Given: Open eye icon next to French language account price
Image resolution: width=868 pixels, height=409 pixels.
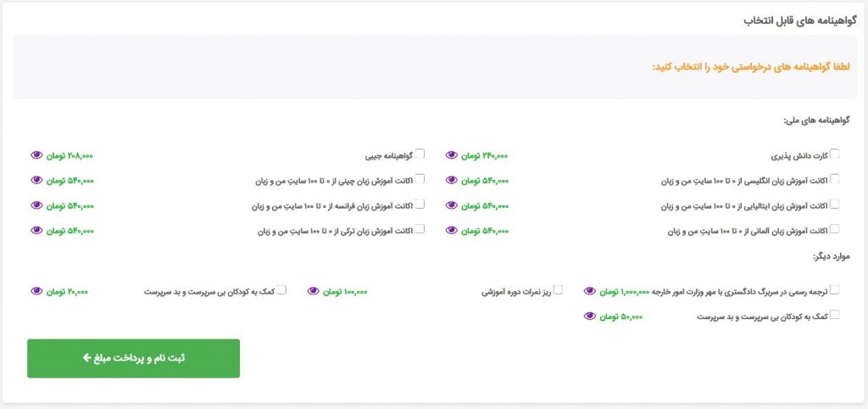Looking at the screenshot, I should 36,205.
